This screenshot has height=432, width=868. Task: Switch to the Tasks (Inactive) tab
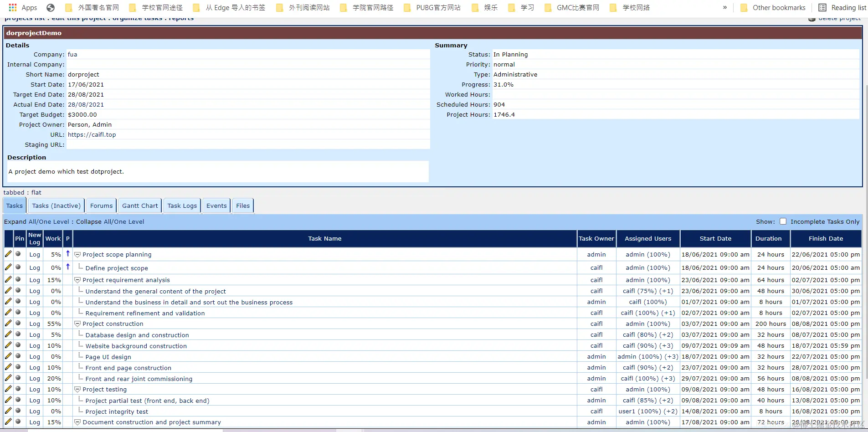click(x=56, y=206)
